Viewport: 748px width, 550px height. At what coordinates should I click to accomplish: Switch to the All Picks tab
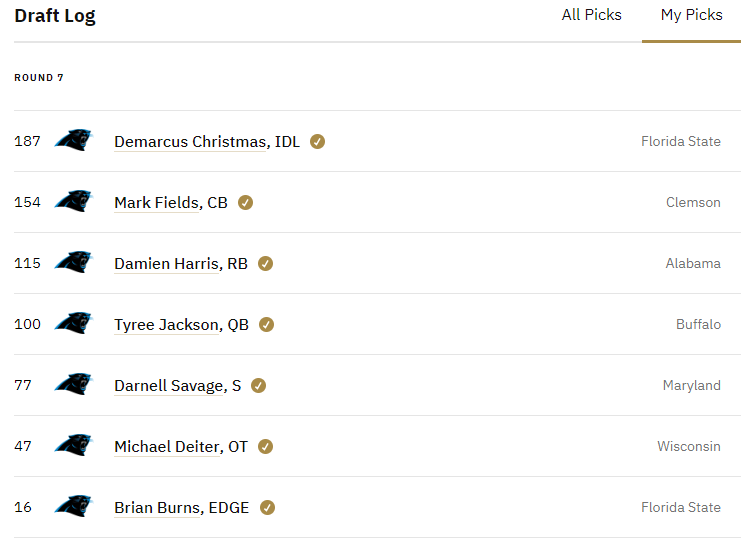591,15
